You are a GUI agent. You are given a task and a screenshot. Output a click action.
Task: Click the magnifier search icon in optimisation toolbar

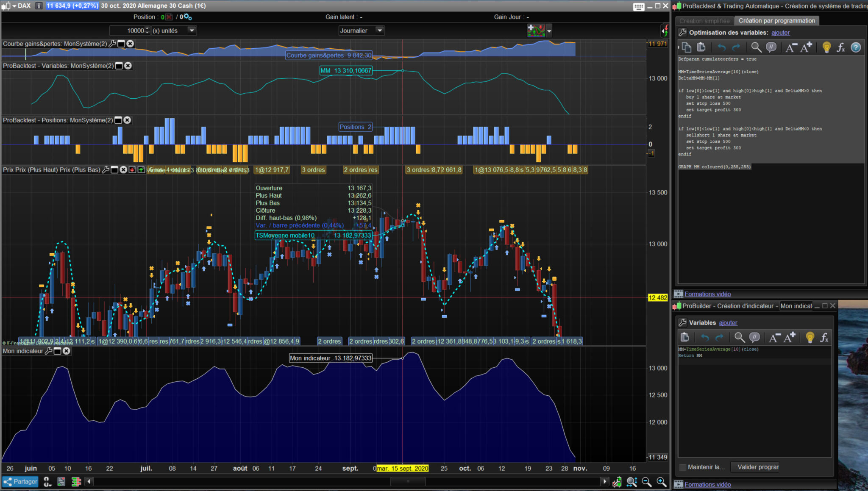756,47
